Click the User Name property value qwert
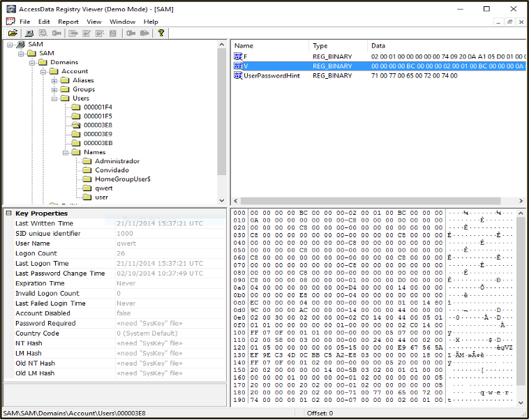 coord(126,243)
